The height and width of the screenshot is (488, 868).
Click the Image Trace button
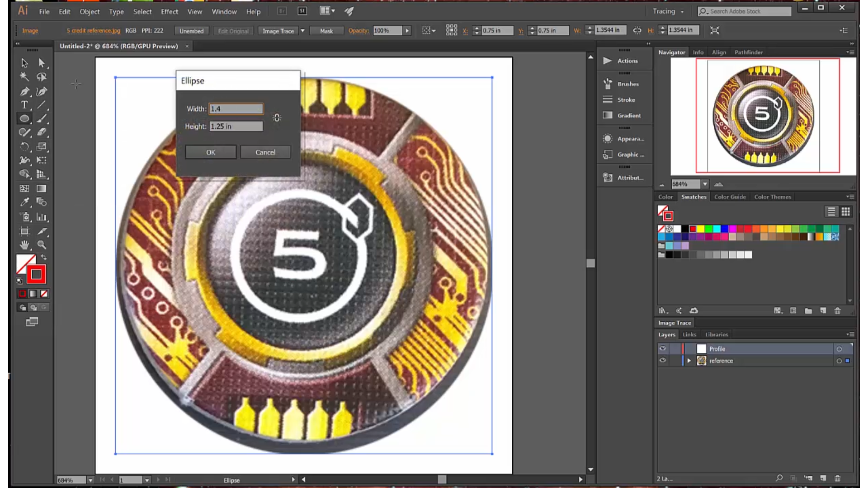tap(278, 31)
